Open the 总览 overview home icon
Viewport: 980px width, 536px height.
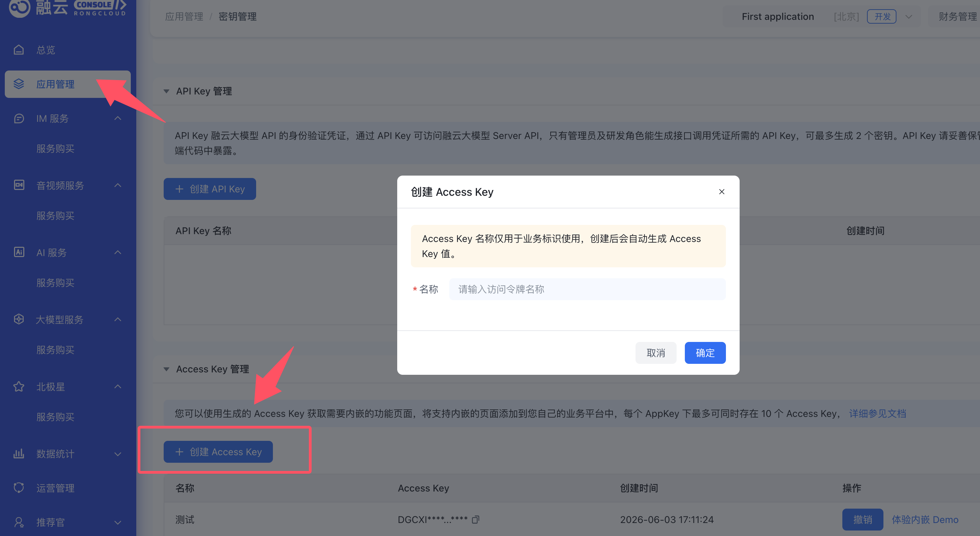[x=18, y=50]
